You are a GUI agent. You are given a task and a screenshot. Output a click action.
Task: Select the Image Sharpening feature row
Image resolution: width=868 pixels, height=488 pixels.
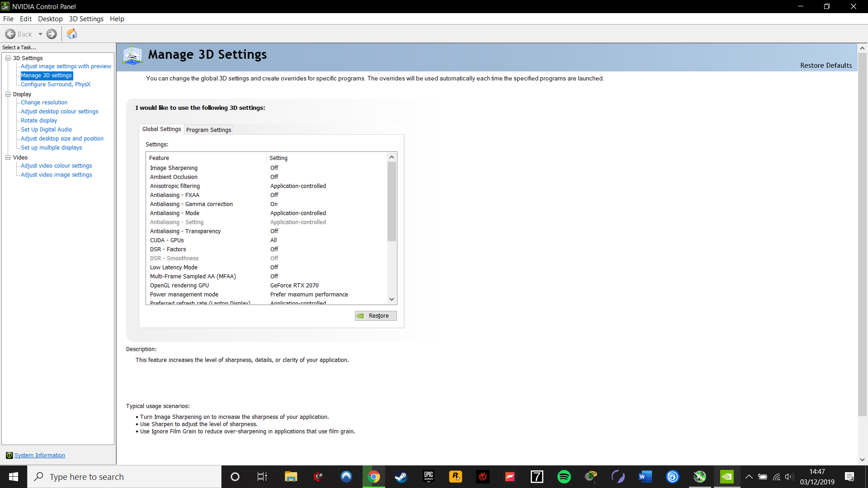[x=267, y=168]
